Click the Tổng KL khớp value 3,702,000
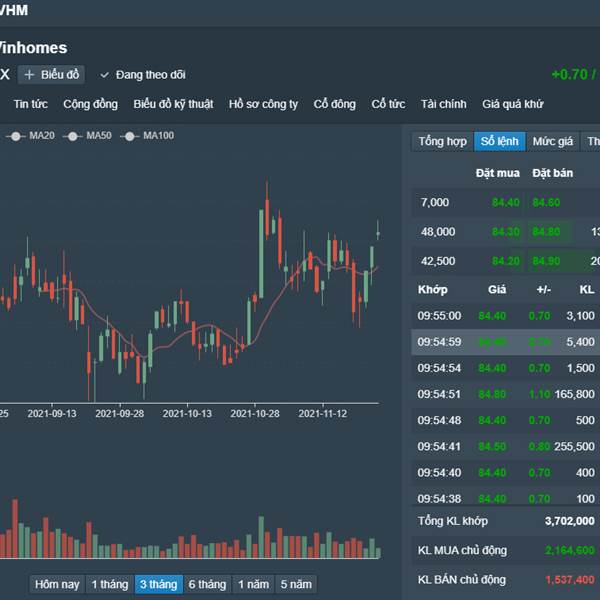 pyautogui.click(x=570, y=521)
